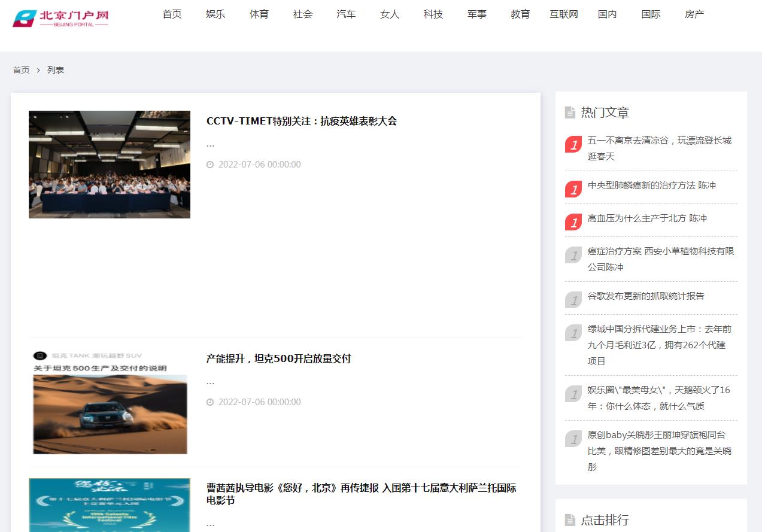Open article CCTV-TIMET特别关注：抗疫英雄表彰大会
Viewport: 762px width, 532px height.
(x=302, y=121)
